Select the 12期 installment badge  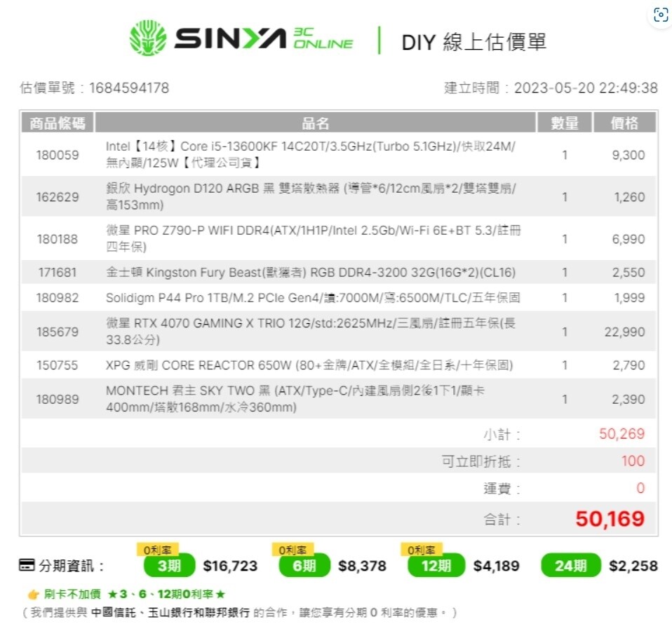[x=436, y=566]
